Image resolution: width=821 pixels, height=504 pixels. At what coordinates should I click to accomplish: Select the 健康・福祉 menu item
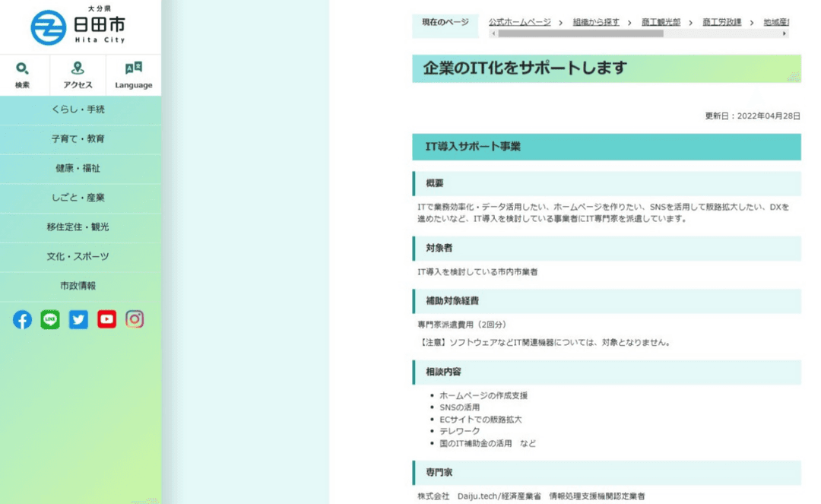point(78,168)
